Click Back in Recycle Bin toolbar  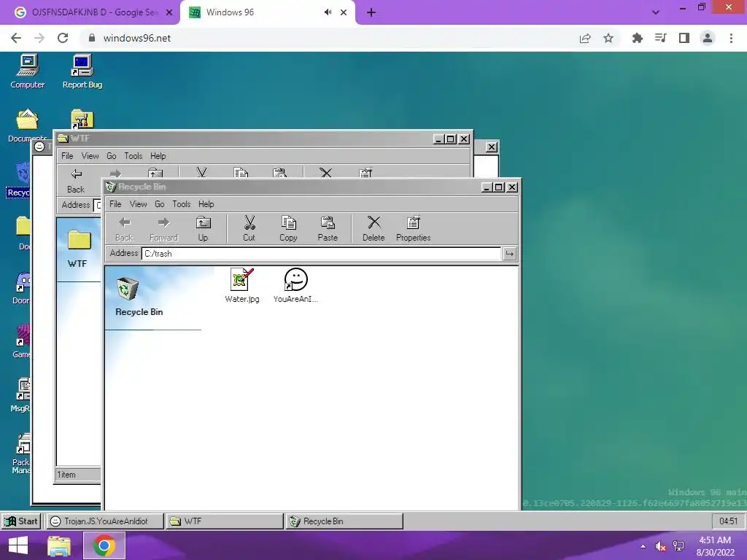pyautogui.click(x=124, y=228)
